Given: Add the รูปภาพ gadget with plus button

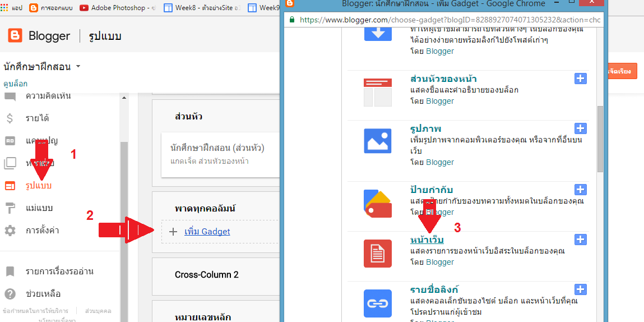Looking at the screenshot, I should tap(580, 128).
